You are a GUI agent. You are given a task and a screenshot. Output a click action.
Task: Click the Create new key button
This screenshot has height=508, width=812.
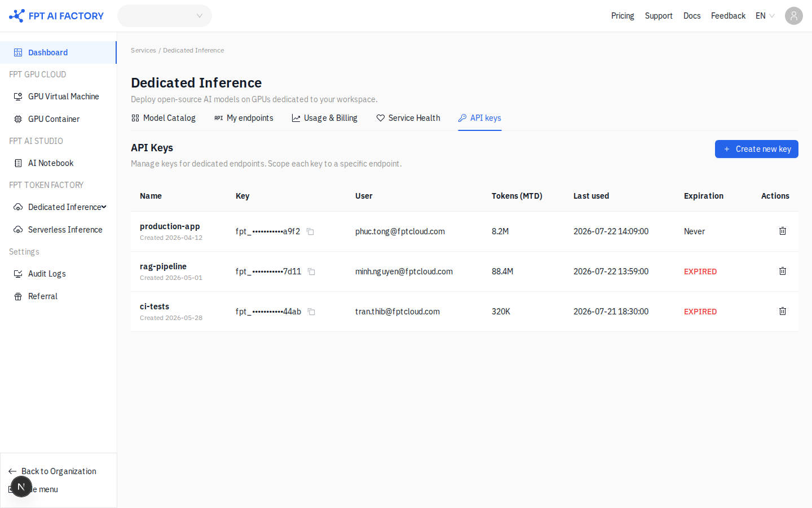[x=757, y=149]
